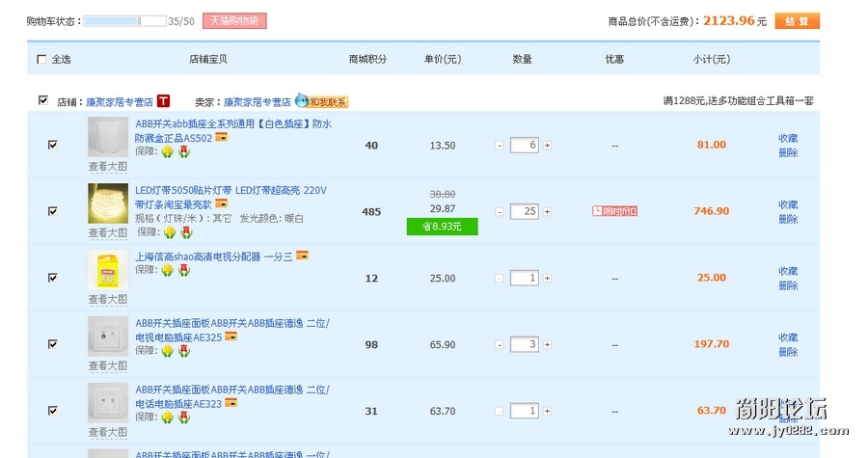Increase quantity of AE325 item
The image size is (868, 458).
(x=547, y=344)
